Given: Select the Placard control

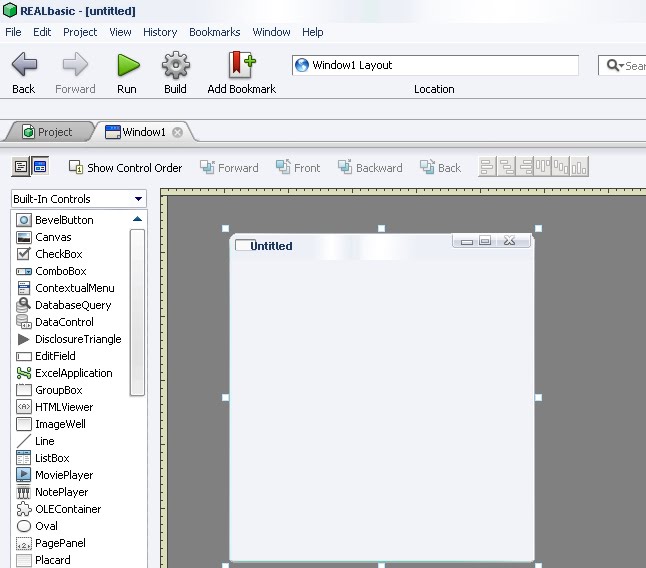Looking at the screenshot, I should (x=43, y=560).
